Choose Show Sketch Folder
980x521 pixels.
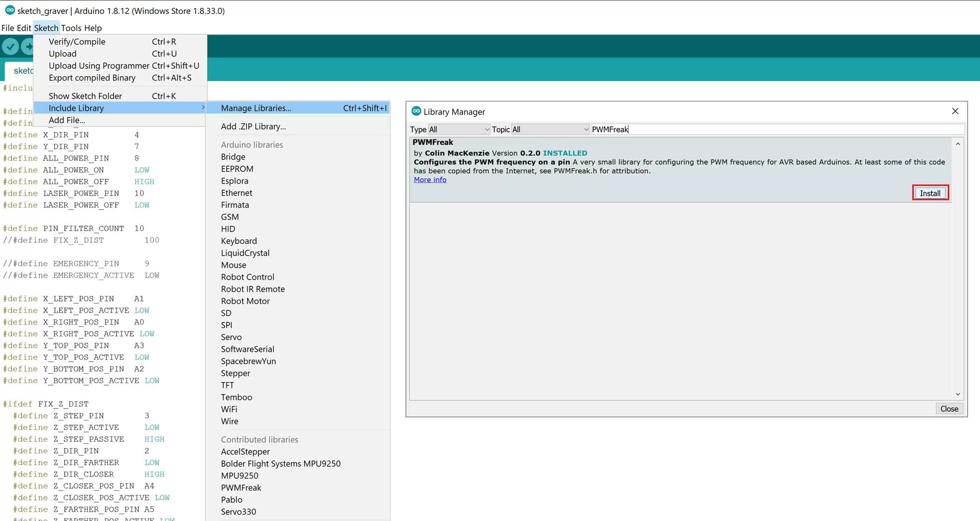(120, 96)
